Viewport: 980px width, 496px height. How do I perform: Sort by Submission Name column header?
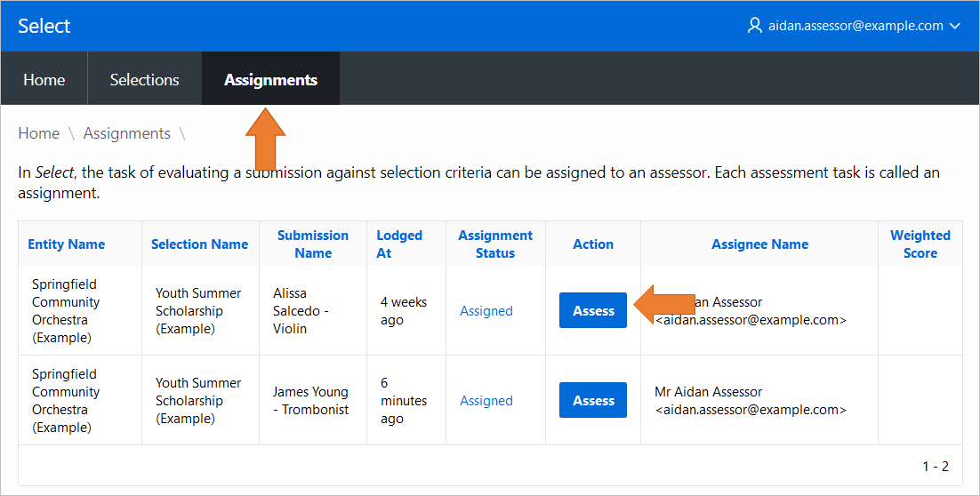[312, 244]
